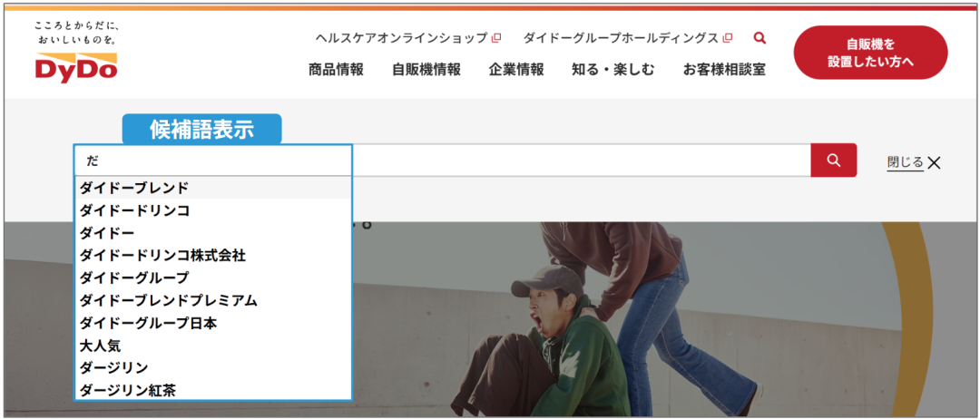Image resolution: width=980 pixels, height=419 pixels.
Task: Click the red search submit button
Action: (833, 160)
